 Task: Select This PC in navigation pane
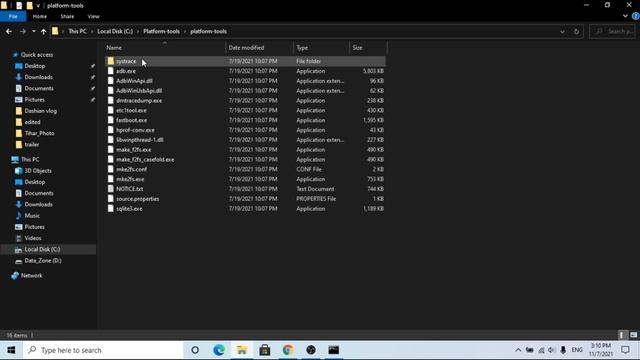30,160
